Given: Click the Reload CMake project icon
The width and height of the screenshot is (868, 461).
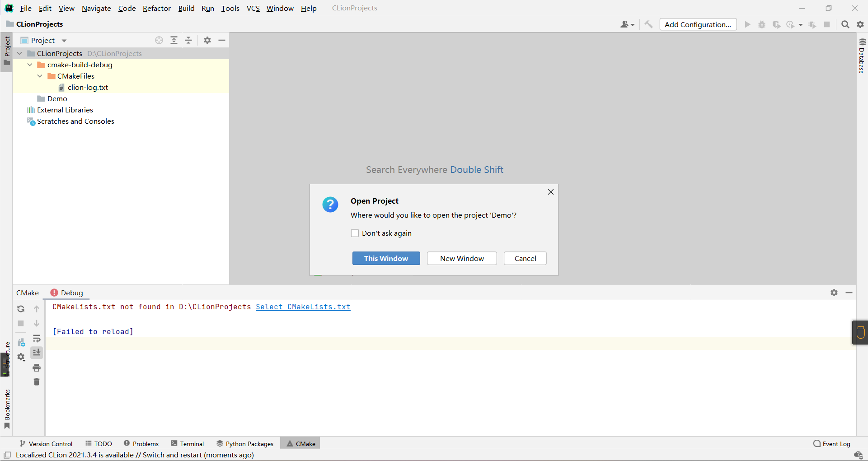Looking at the screenshot, I should 21,309.
